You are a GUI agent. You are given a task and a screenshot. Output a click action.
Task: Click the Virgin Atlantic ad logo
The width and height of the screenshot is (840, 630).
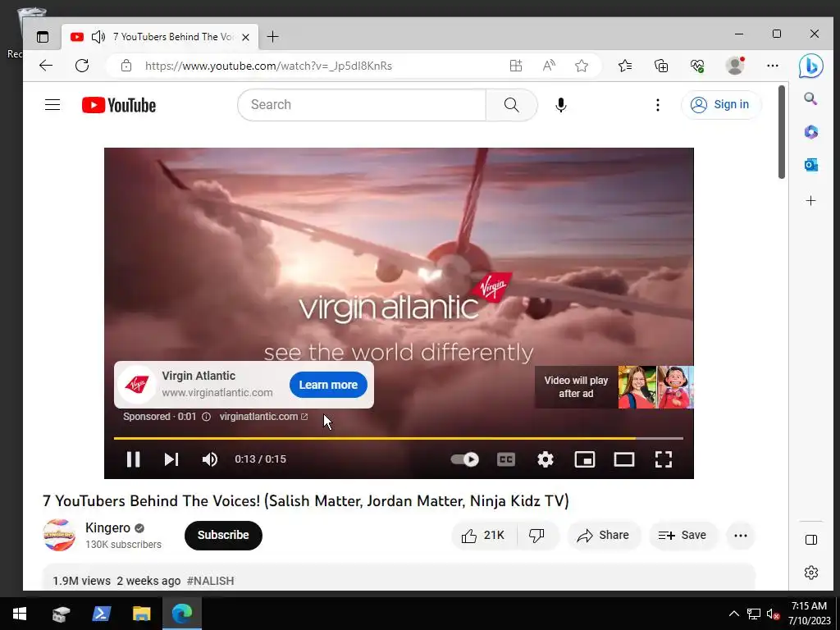click(137, 384)
